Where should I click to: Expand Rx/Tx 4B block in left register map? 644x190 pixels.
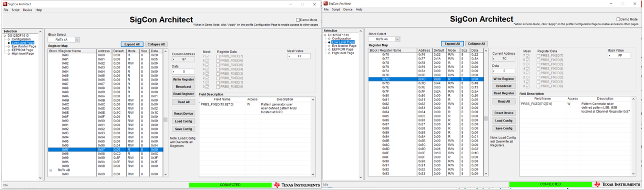tap(51, 170)
